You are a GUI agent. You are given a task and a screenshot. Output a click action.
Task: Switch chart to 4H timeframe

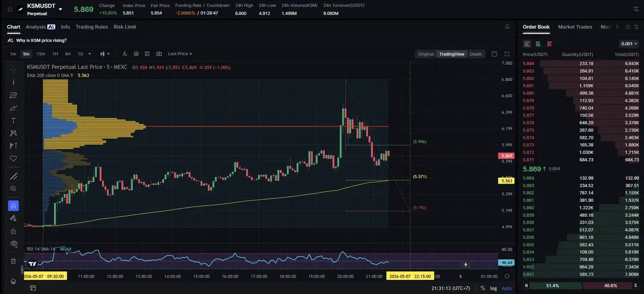68,54
